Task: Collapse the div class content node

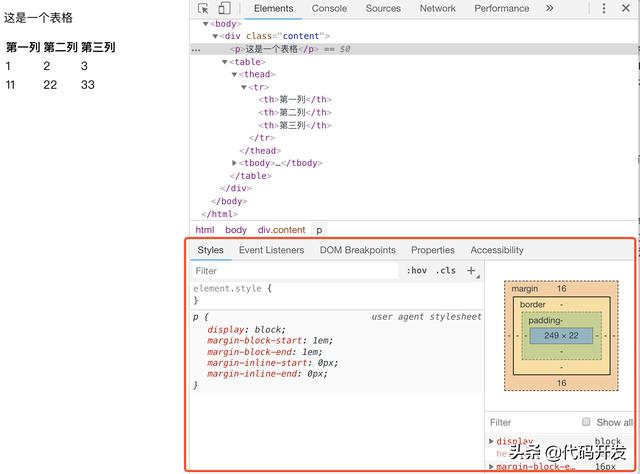Action: tap(215, 36)
